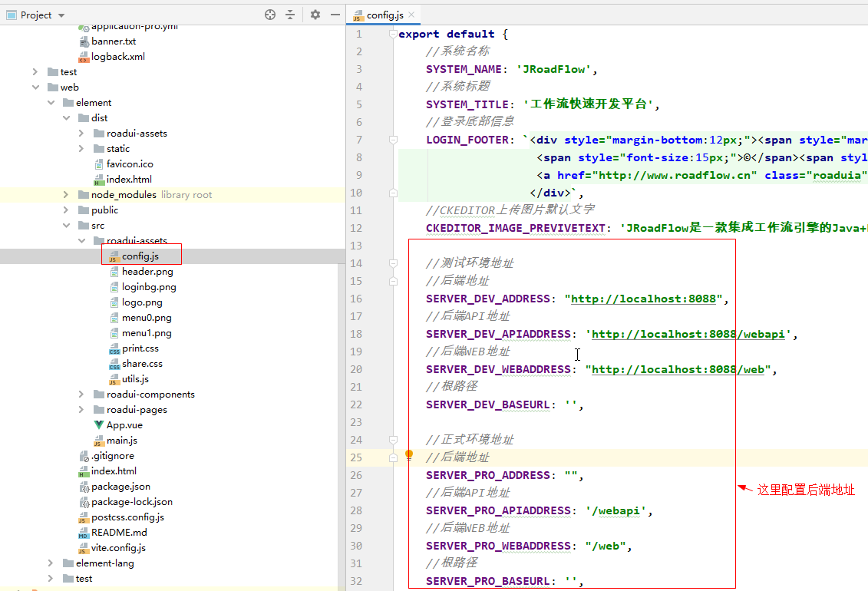Collapse the src folder
This screenshot has height=591, width=868.
[67, 226]
